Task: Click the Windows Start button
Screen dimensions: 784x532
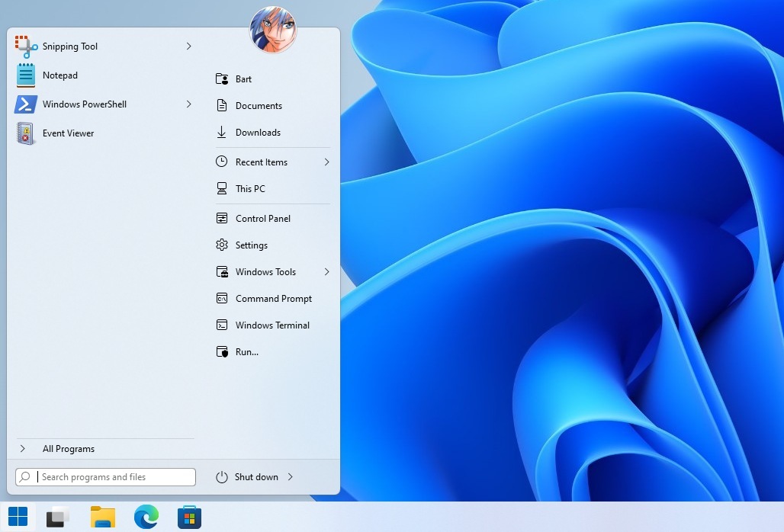Action: pyautogui.click(x=18, y=517)
